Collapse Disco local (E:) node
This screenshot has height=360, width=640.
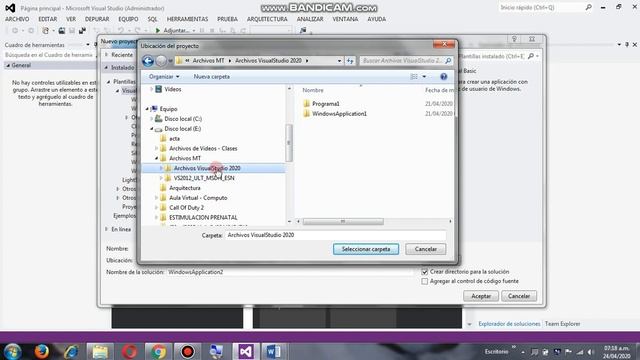coord(151,129)
